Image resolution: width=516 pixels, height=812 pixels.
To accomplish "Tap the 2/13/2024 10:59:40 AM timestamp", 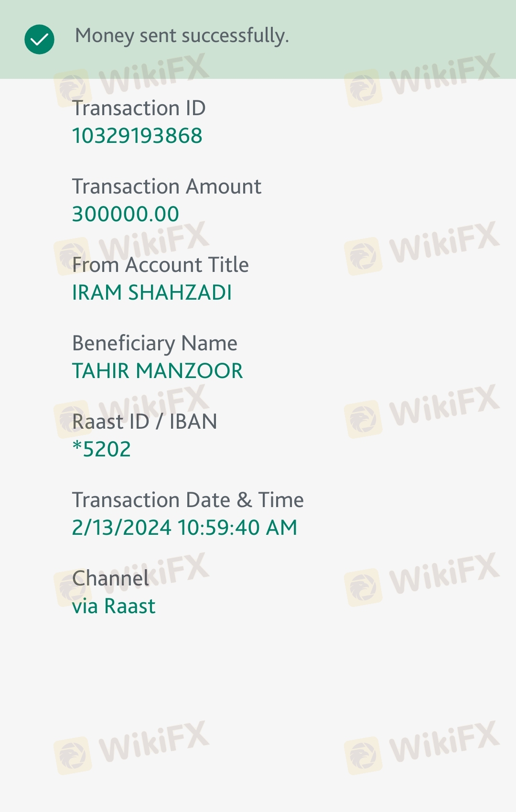I will click(184, 528).
